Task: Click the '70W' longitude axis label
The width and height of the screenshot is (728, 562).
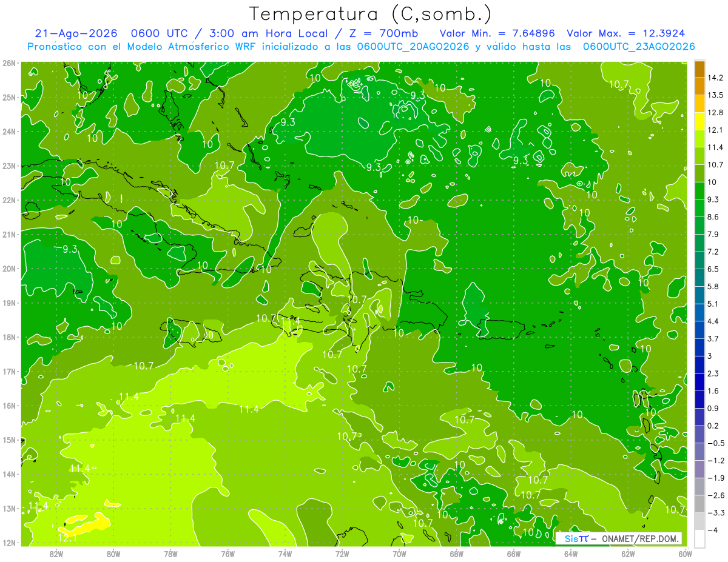Action: pos(399,553)
